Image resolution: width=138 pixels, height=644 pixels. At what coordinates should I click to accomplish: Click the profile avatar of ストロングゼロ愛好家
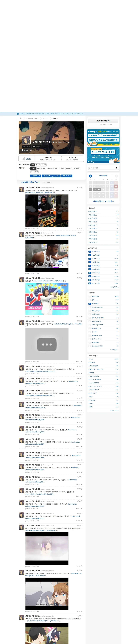pyautogui.click(x=26, y=140)
